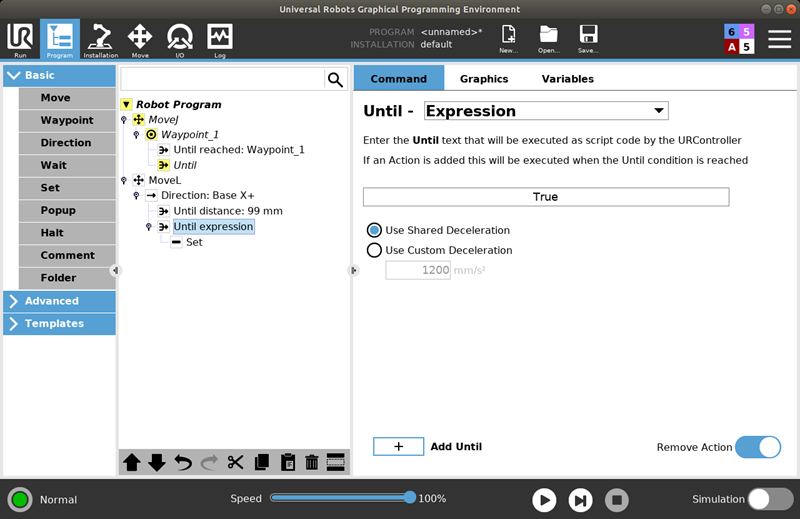The image size is (800, 519).
Task: Turn off the Remove Action toggle
Action: point(757,447)
